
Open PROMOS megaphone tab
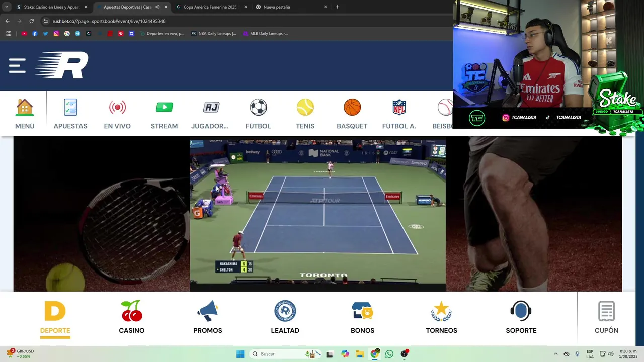coord(208,317)
